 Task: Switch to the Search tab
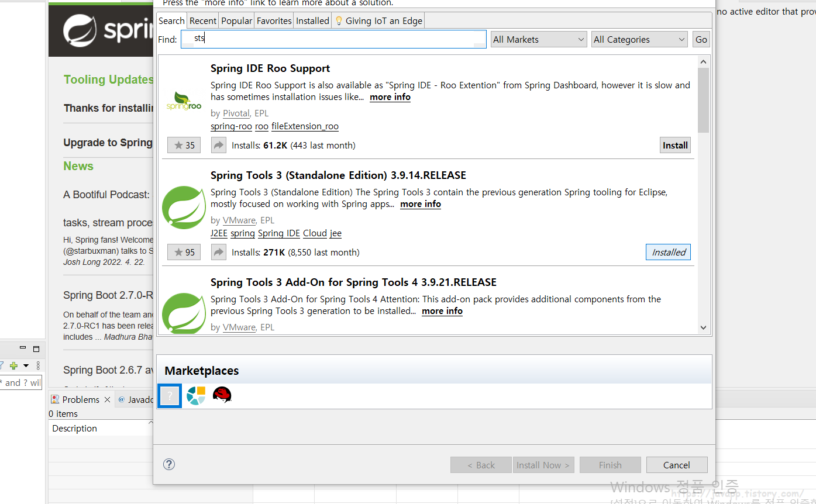point(171,20)
